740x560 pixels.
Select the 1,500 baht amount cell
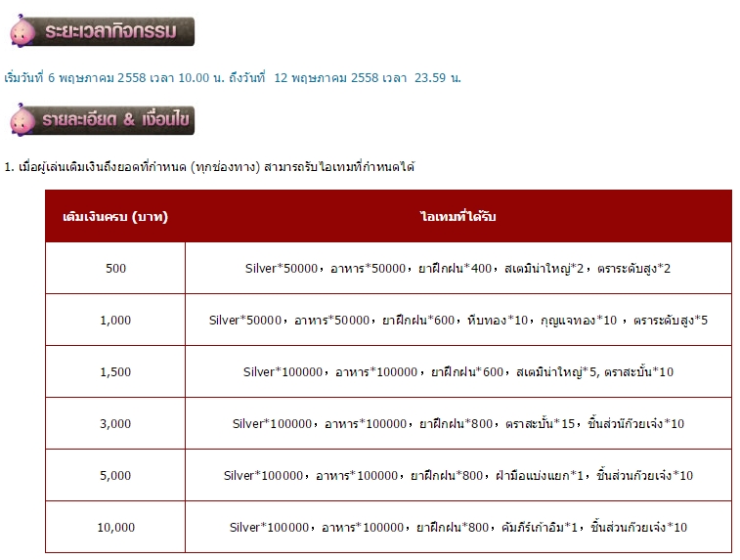pyautogui.click(x=115, y=371)
